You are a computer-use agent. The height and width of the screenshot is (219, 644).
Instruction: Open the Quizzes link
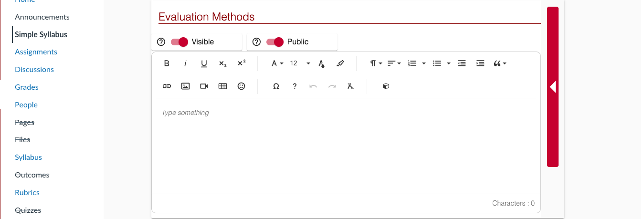pyautogui.click(x=28, y=210)
